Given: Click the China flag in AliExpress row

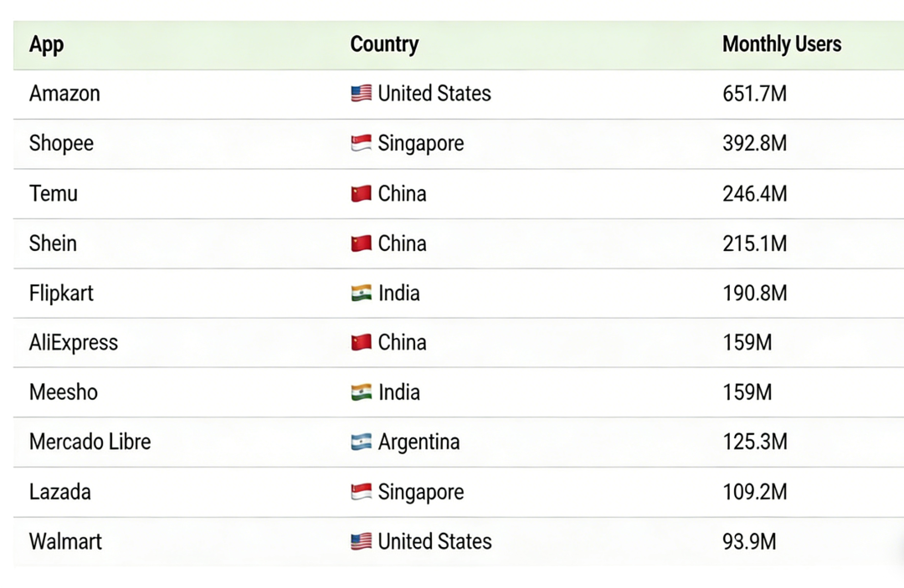Looking at the screenshot, I should pyautogui.click(x=361, y=343).
